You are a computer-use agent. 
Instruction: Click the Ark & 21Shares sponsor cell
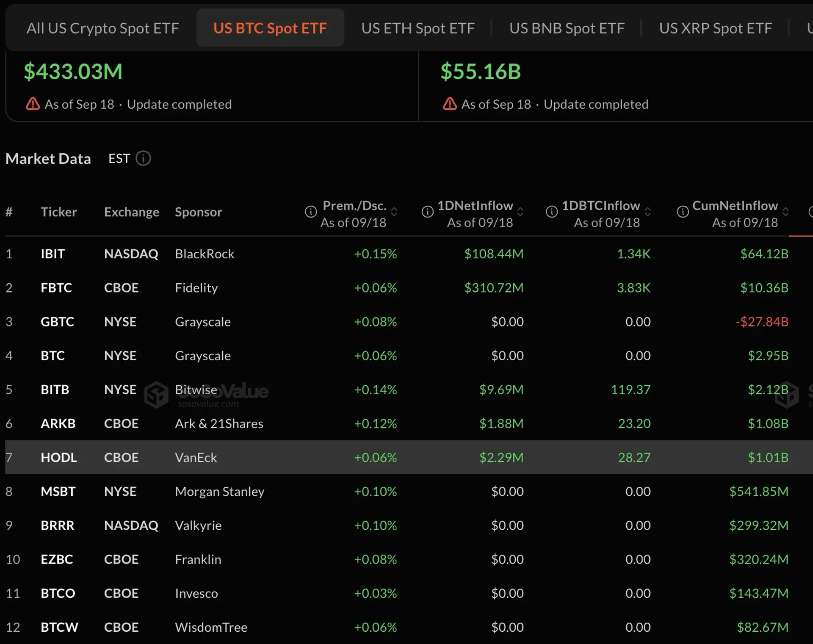(219, 423)
